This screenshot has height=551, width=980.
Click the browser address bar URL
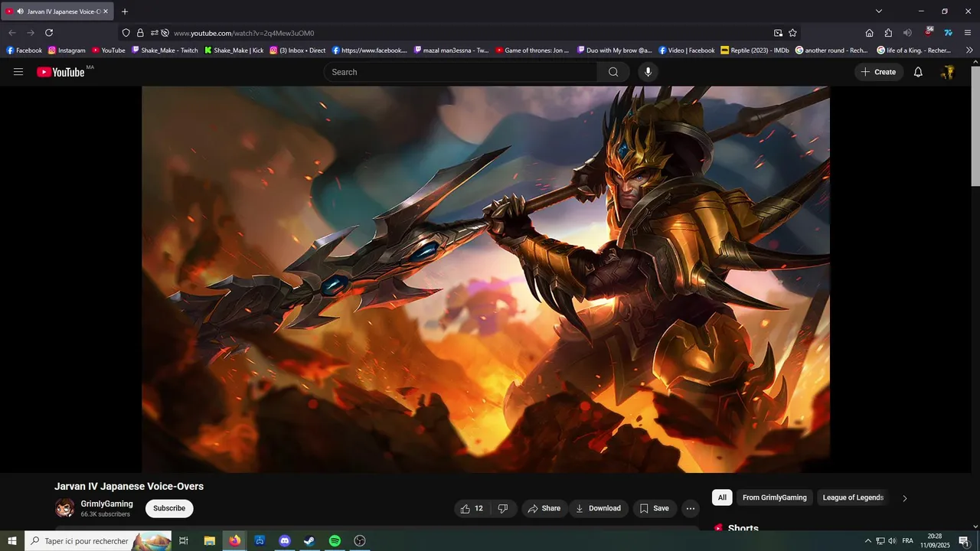click(243, 33)
